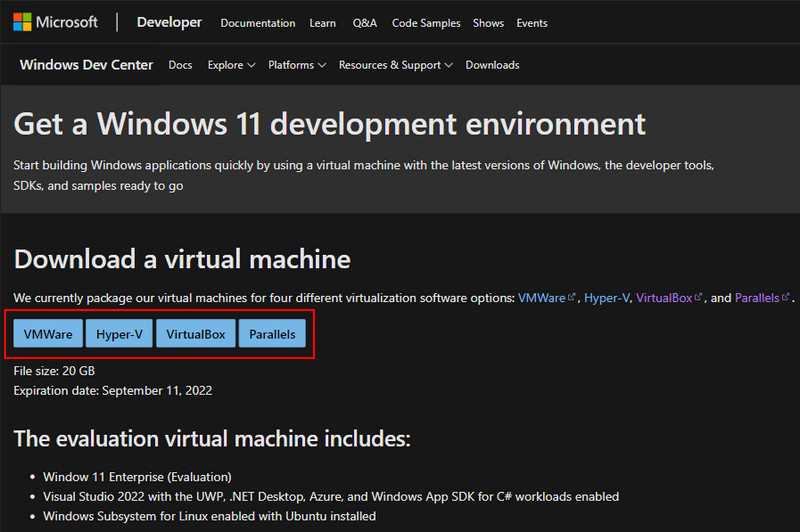Expand the Platforms dropdown
Image resolution: width=800 pixels, height=532 pixels.
[297, 65]
